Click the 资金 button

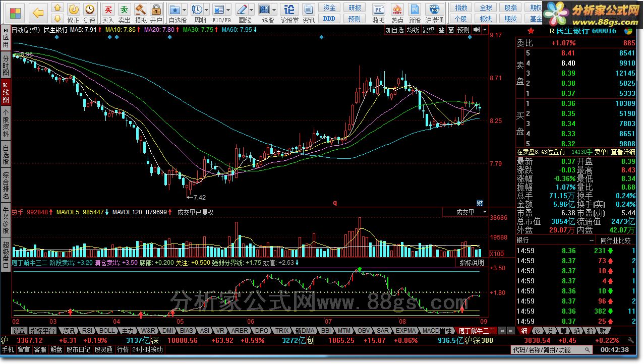pyautogui.click(x=329, y=8)
